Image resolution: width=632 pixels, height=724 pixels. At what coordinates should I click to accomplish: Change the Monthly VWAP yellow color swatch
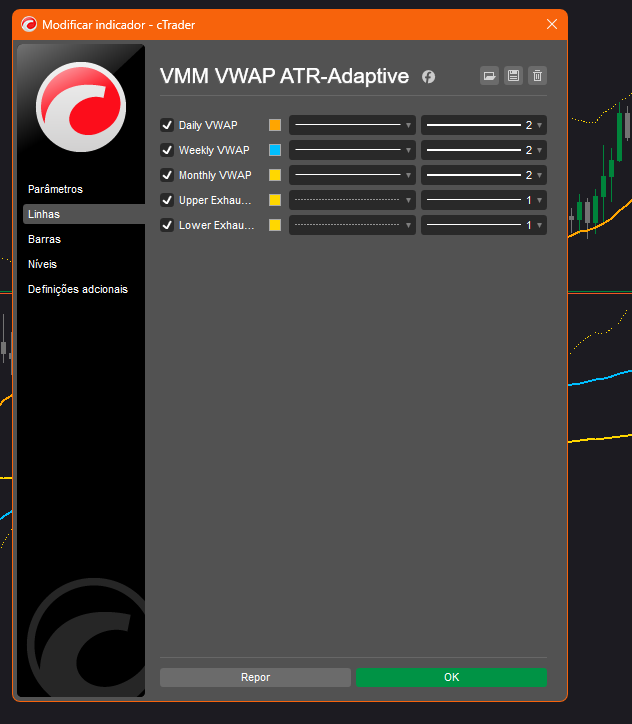pos(275,175)
